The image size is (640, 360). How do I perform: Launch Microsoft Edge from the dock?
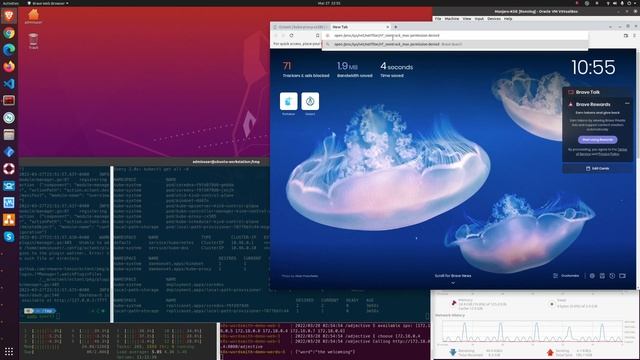[x=9, y=50]
